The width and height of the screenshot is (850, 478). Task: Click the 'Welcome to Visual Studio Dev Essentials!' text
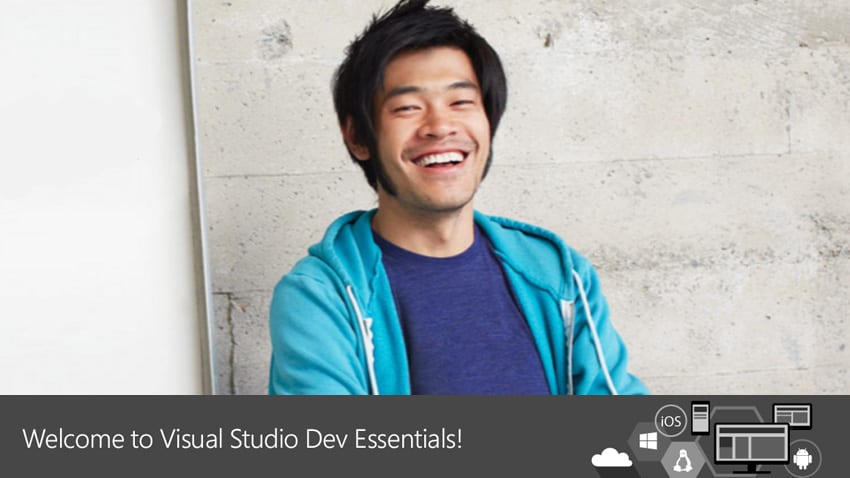point(242,438)
